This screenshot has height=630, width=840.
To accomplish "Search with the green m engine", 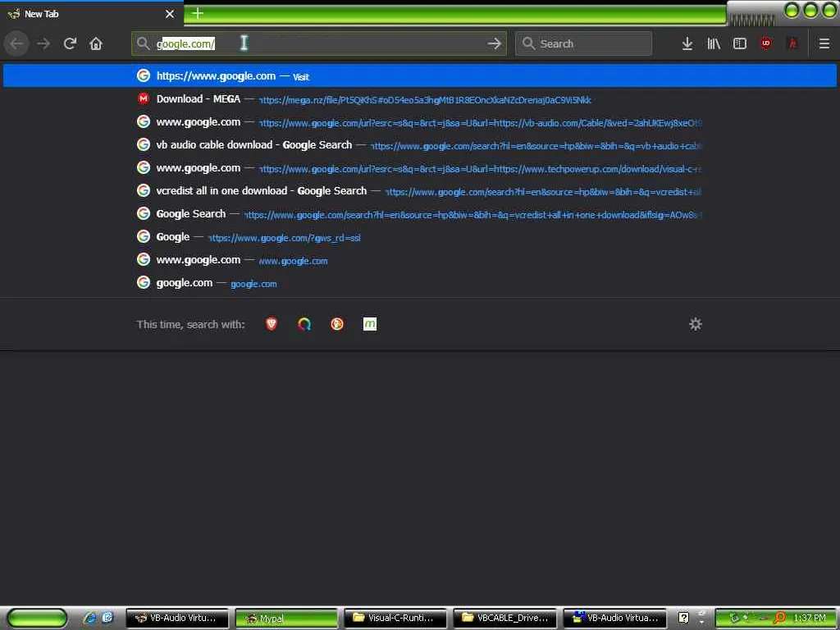I will point(370,323).
